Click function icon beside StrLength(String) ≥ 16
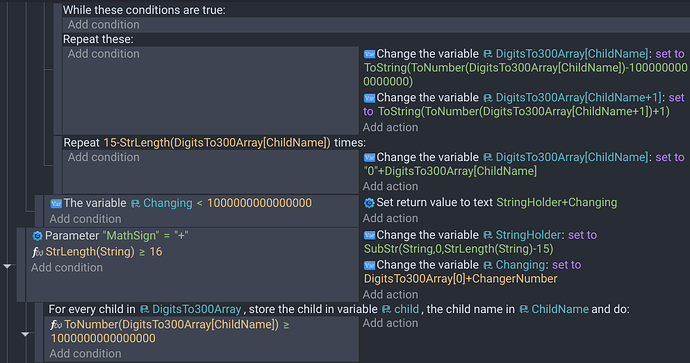Image resolution: width=690 pixels, height=363 pixels. [x=37, y=252]
